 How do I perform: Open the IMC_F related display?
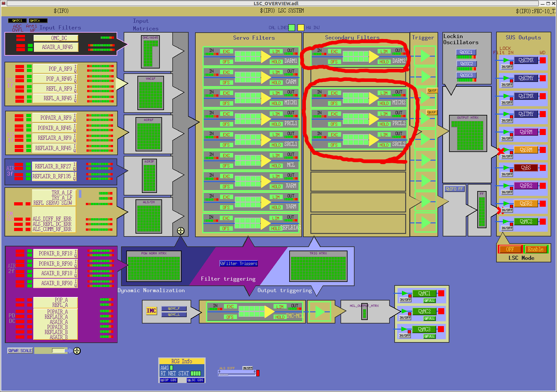pyautogui.click(x=174, y=308)
